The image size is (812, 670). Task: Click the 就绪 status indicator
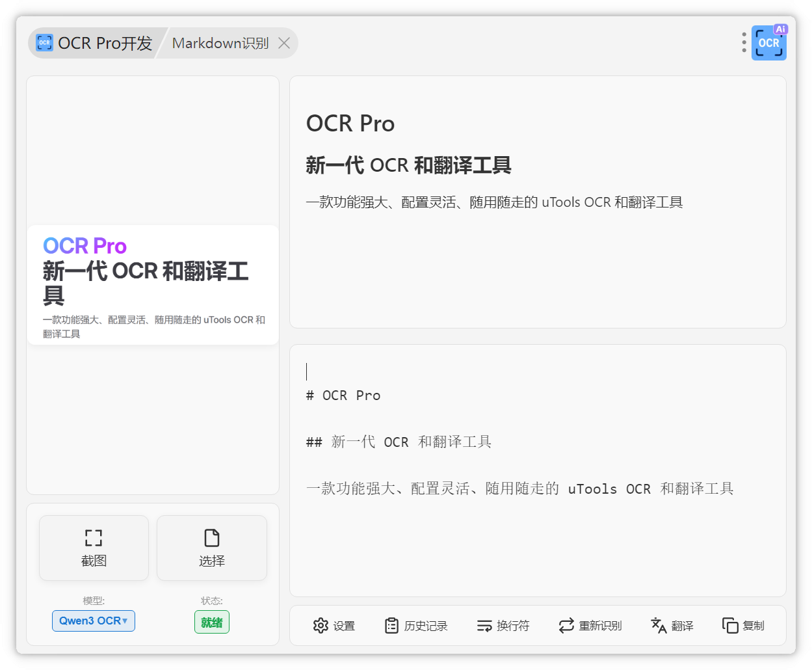tap(212, 621)
